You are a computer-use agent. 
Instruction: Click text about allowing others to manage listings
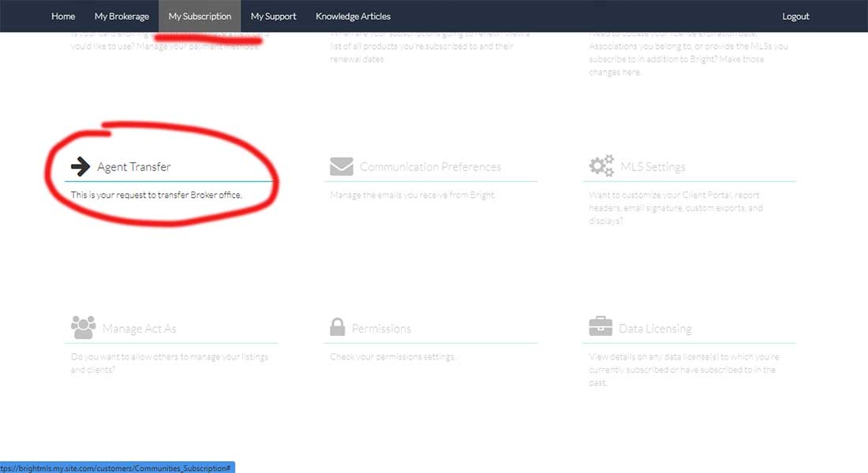tap(170, 363)
